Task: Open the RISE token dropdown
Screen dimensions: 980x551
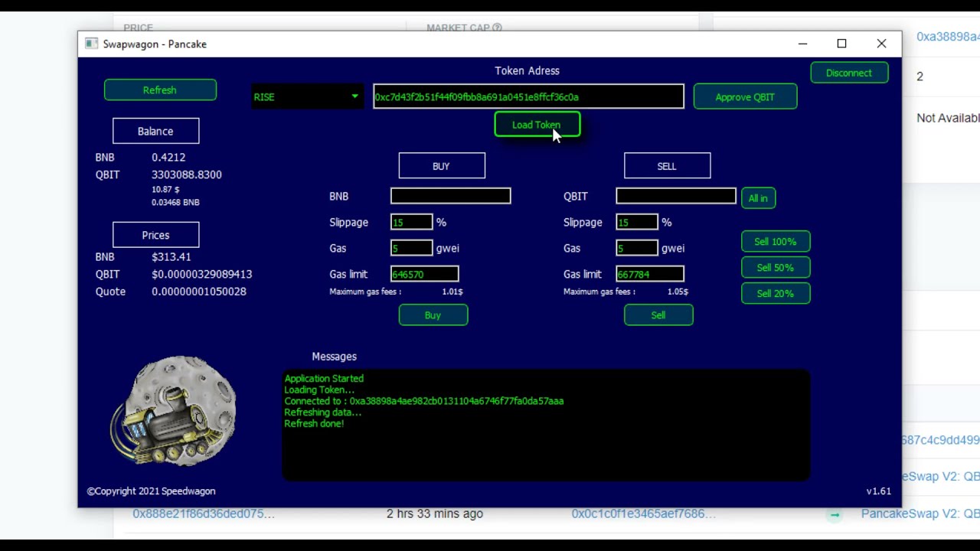Action: pyautogui.click(x=307, y=97)
